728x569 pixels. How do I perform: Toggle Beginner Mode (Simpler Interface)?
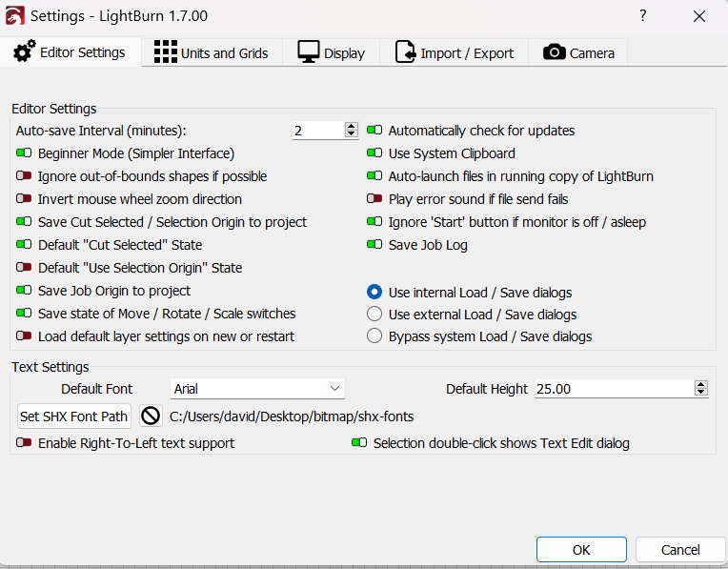(x=24, y=152)
